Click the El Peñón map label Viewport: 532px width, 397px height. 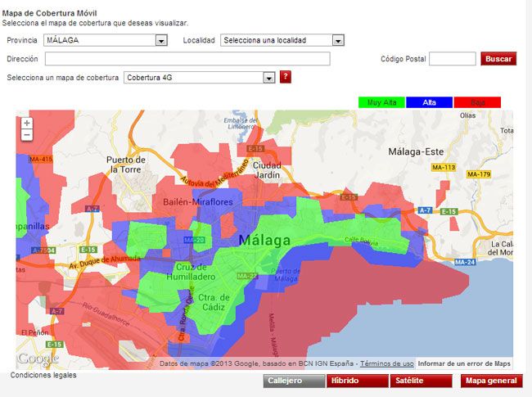(35, 333)
